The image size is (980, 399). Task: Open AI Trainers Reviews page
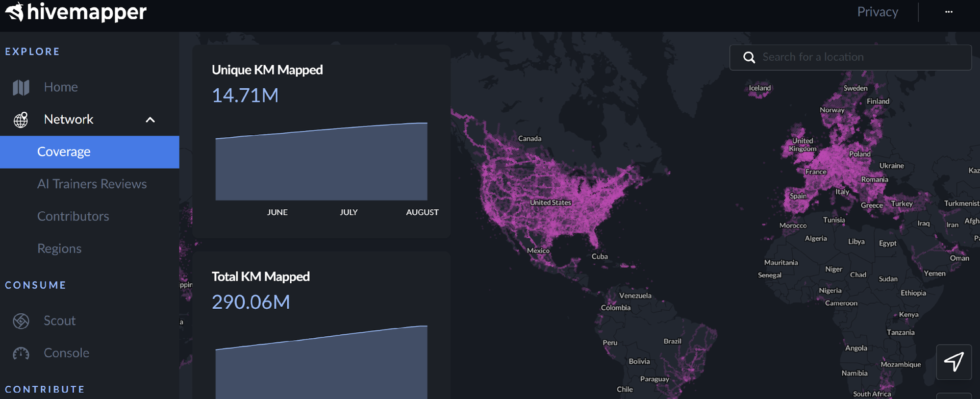[x=92, y=184]
